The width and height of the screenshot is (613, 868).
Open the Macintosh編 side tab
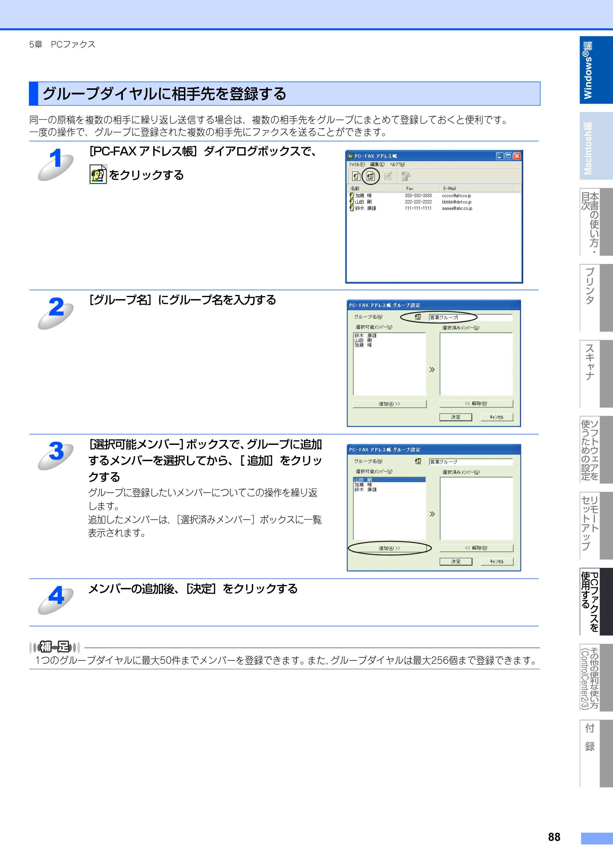(x=596, y=146)
